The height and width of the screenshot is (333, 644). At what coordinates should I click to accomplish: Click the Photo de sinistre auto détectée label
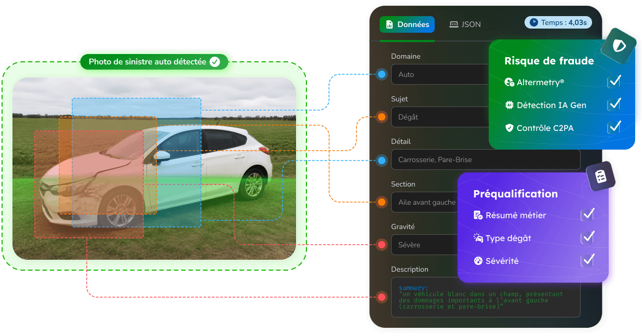pyautogui.click(x=154, y=62)
